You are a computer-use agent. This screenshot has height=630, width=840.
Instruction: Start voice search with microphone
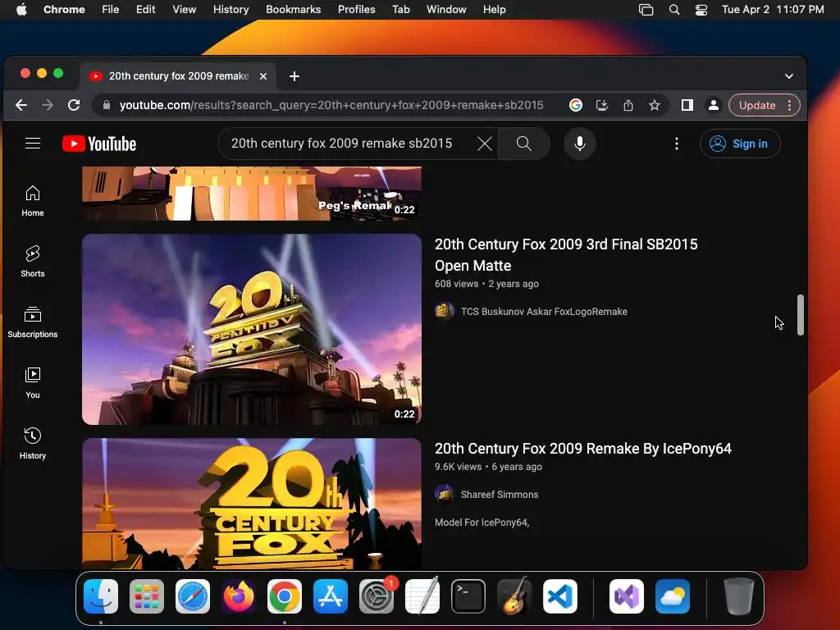(x=580, y=144)
